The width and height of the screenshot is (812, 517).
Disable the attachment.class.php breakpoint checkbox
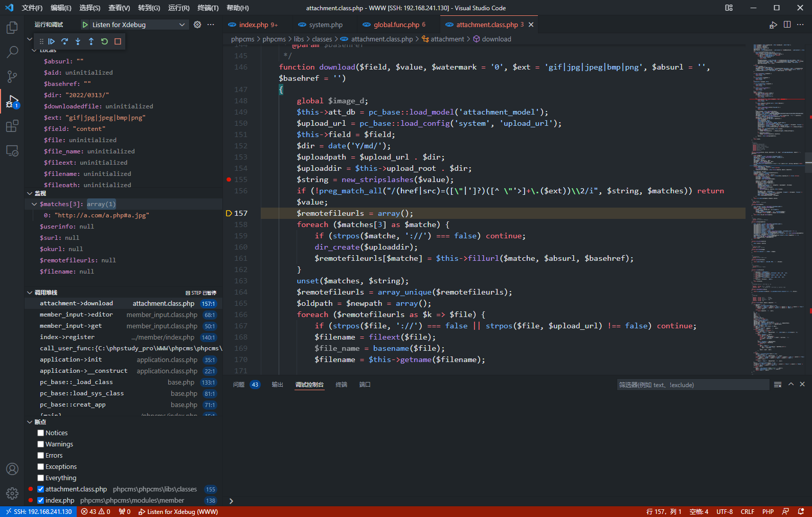pyautogui.click(x=41, y=489)
